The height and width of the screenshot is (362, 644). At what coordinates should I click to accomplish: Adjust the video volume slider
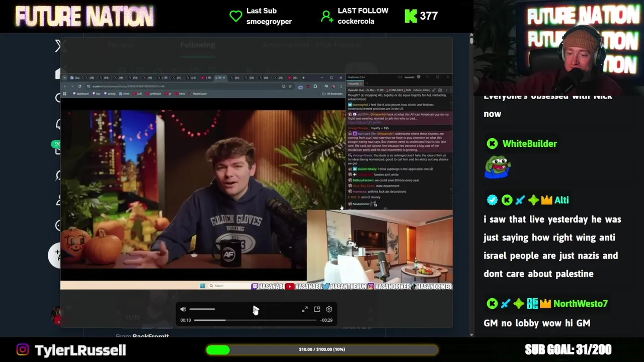coord(202,309)
